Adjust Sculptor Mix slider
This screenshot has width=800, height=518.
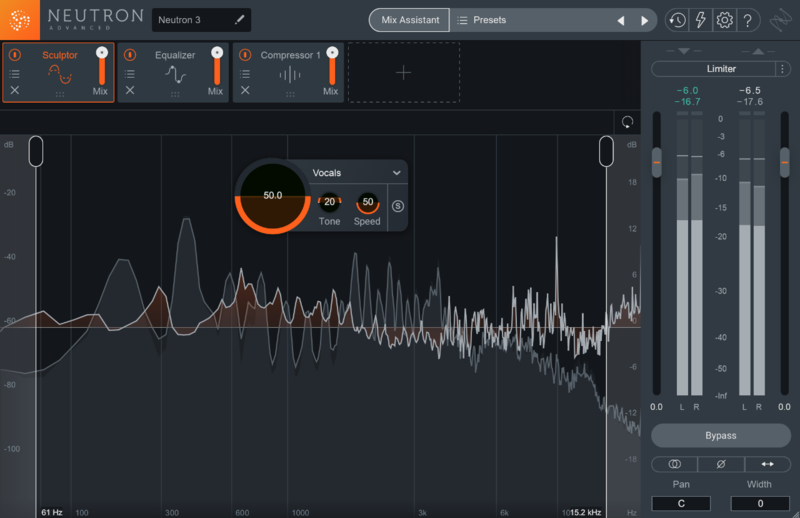coord(102,66)
